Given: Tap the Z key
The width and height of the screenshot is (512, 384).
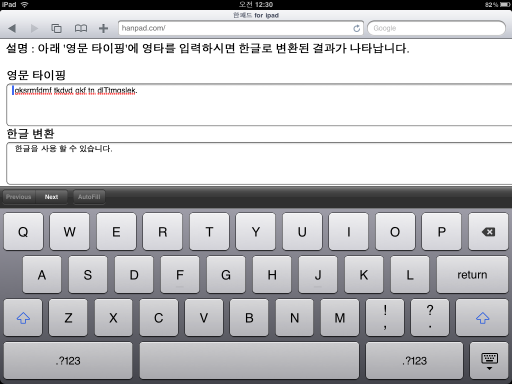Looking at the screenshot, I should coord(68,318).
